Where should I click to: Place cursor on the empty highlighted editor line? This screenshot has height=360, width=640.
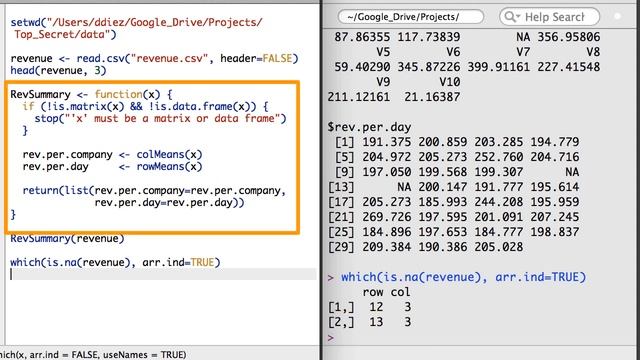[x=163, y=274]
